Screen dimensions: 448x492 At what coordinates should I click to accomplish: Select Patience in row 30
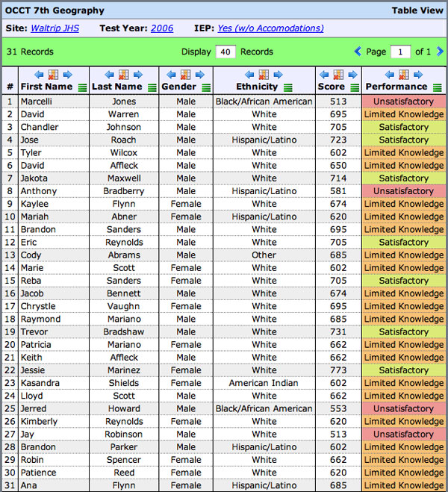tap(38, 473)
